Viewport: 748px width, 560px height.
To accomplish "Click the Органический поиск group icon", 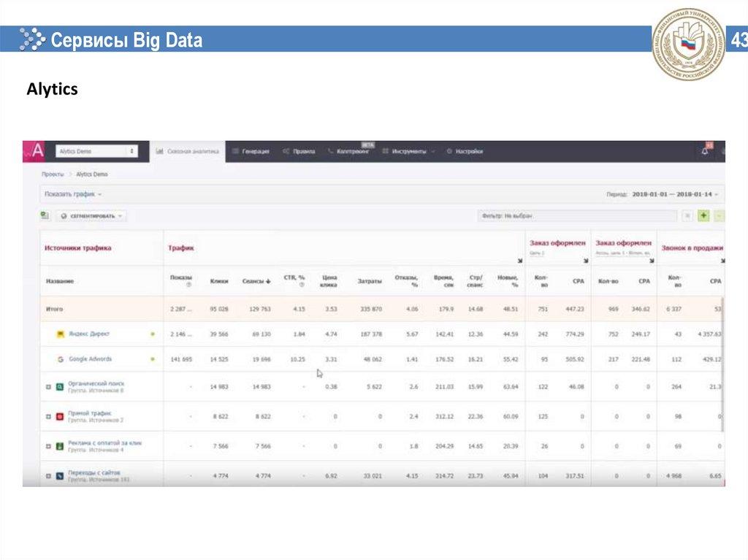I will (x=60, y=386).
